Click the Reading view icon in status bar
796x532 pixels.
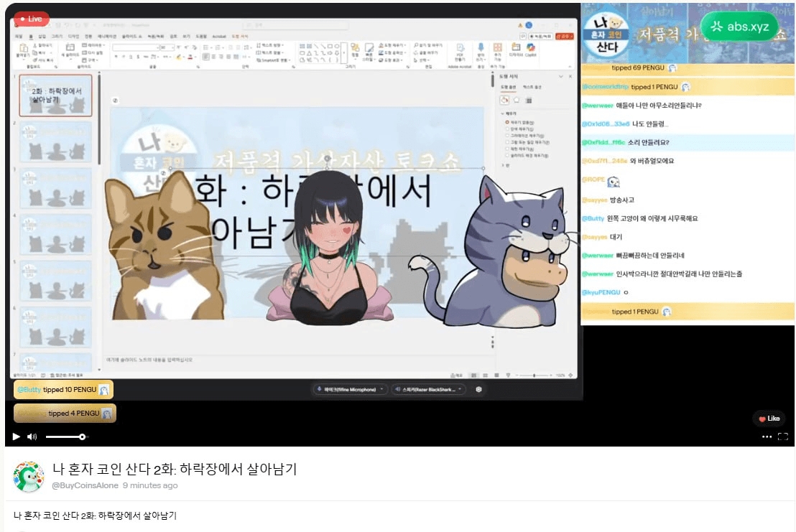coord(496,375)
